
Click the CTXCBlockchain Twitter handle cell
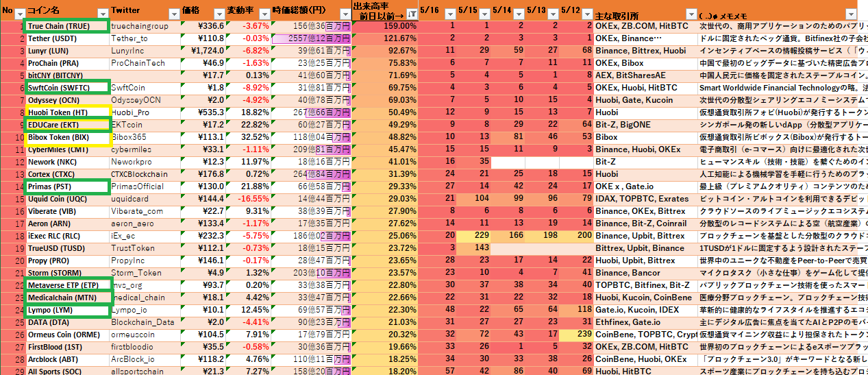click(144, 174)
